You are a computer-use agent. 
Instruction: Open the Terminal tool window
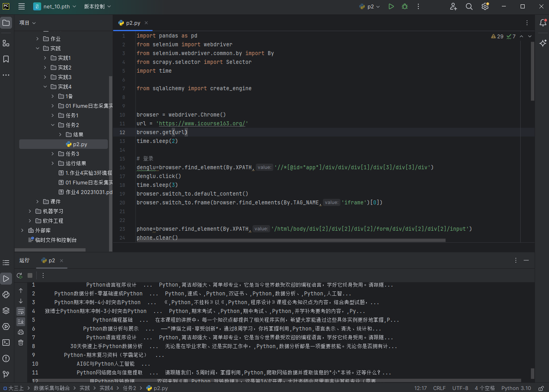6,343
